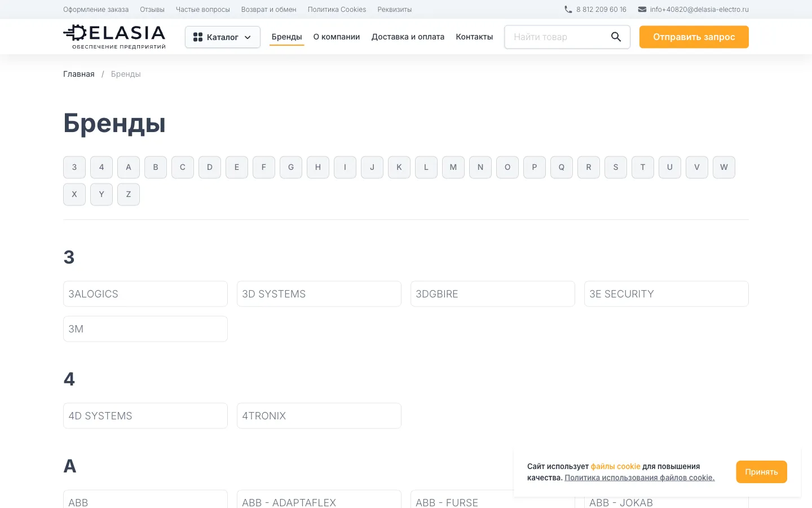Jump to brands starting with A
Viewport: 812px width, 508px height.
[x=129, y=167]
